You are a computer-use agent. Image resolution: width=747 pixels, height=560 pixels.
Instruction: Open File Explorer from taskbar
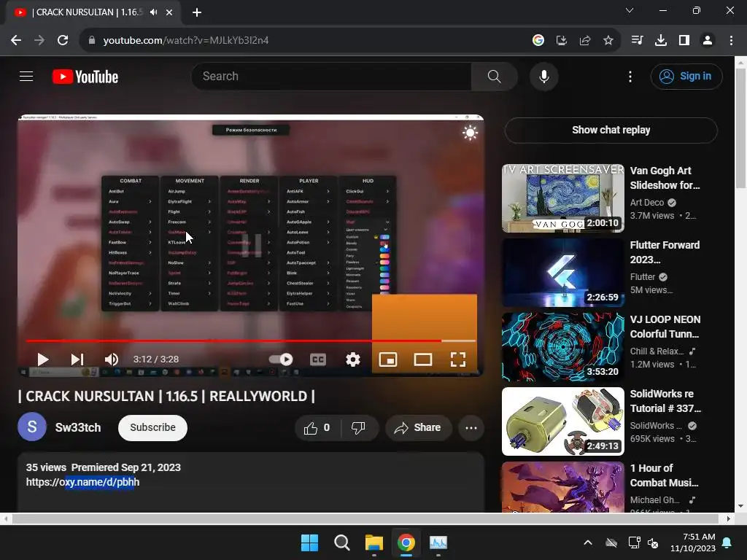coord(374,542)
